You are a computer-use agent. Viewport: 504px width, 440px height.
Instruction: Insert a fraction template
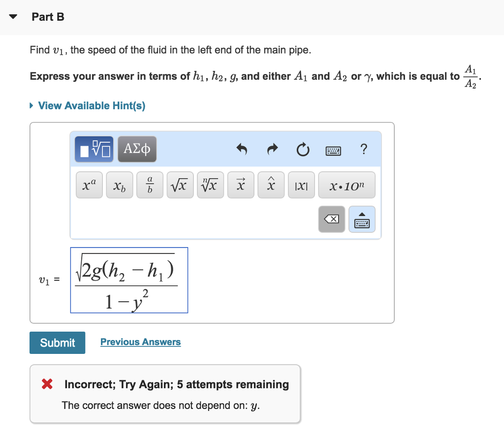click(x=150, y=185)
